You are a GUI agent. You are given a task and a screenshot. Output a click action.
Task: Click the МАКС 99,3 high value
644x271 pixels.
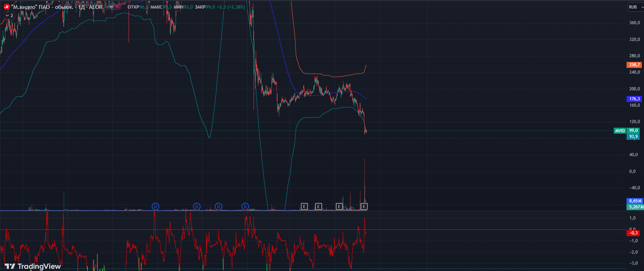(x=161, y=7)
